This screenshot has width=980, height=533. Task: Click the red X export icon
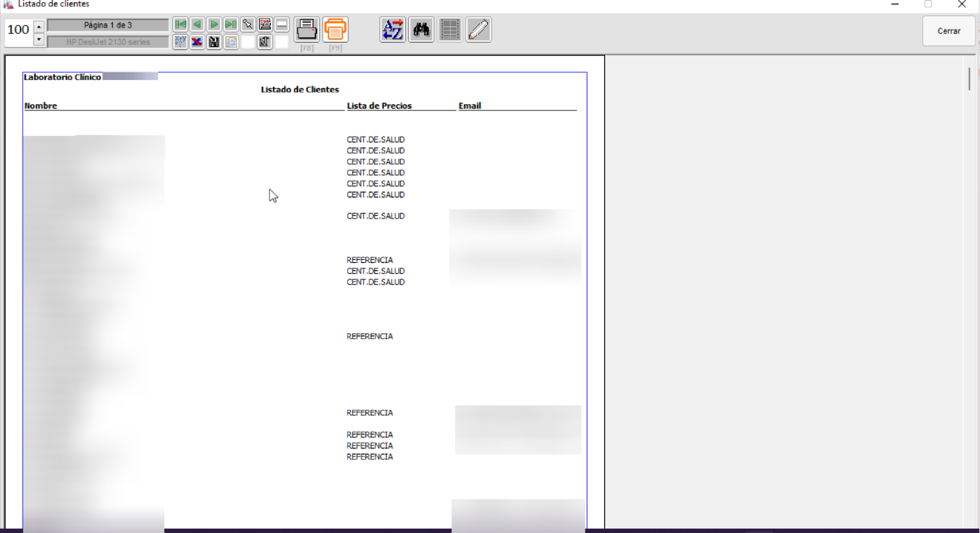(x=197, y=42)
